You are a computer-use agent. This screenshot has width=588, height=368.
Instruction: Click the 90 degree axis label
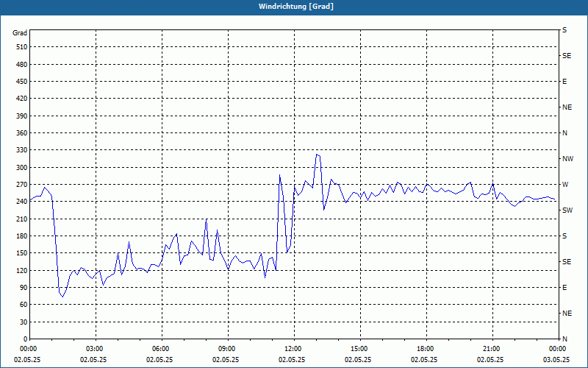tap(24, 288)
